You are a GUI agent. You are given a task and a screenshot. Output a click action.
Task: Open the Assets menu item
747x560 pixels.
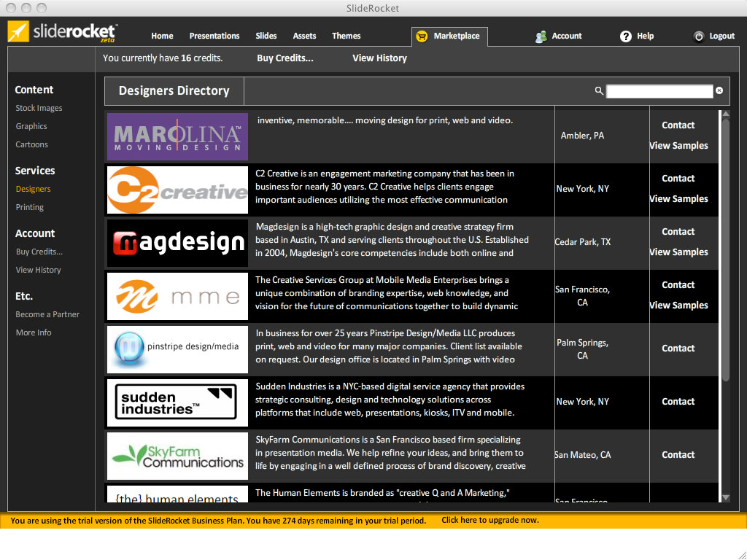304,36
